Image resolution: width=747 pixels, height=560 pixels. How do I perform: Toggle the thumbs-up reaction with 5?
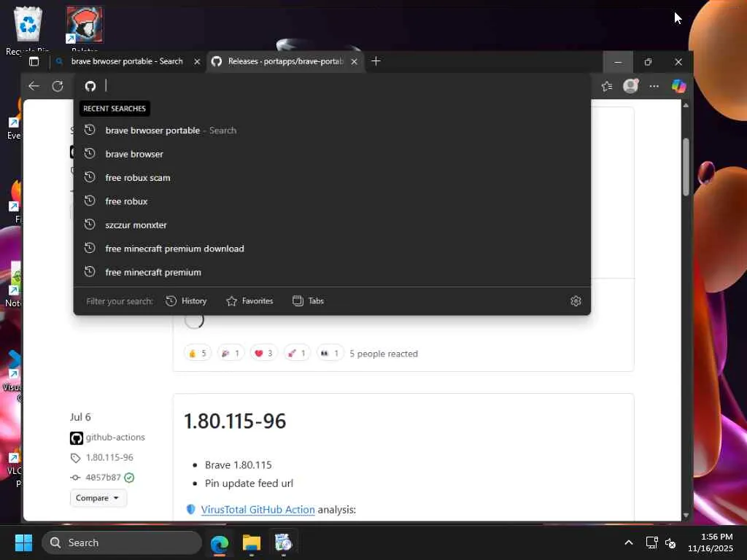pyautogui.click(x=197, y=354)
